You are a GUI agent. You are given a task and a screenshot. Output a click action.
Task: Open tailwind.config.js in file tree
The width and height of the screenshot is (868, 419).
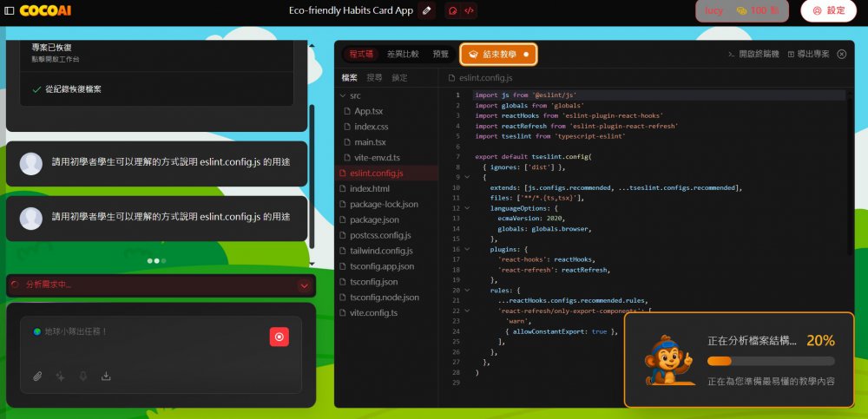pyautogui.click(x=381, y=251)
